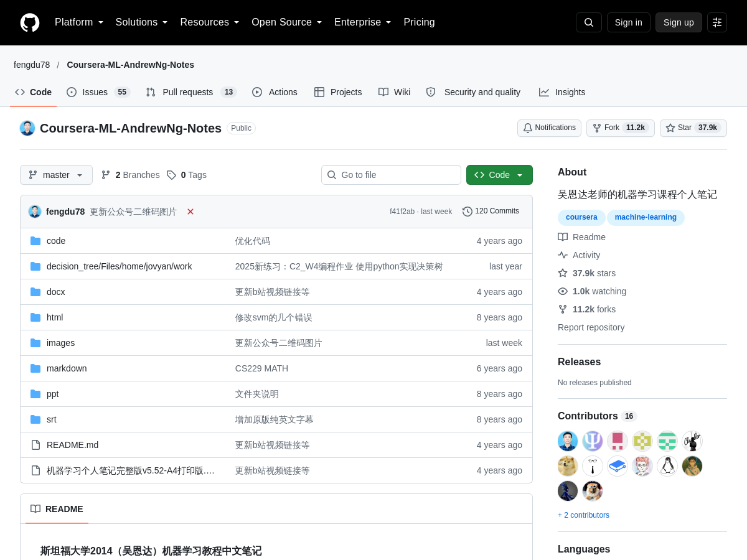
Task: Click the Sign in button
Action: (629, 22)
